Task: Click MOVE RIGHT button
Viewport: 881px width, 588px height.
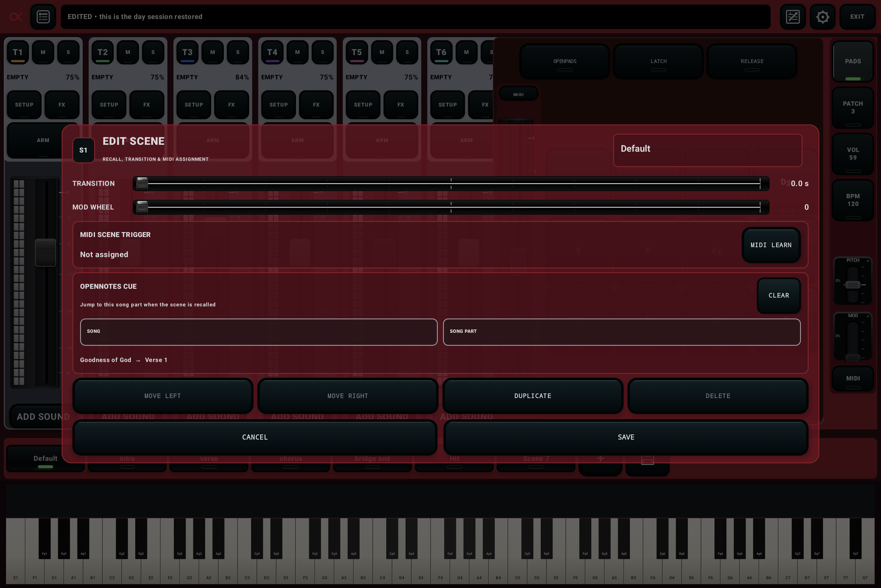Action: point(348,396)
